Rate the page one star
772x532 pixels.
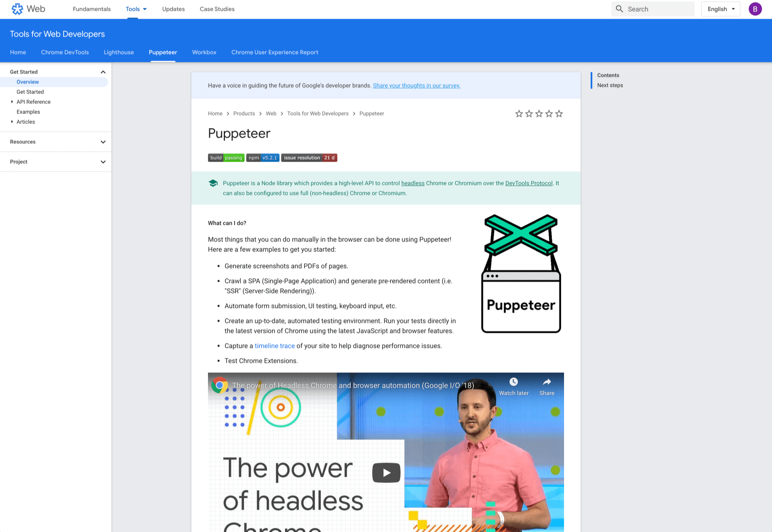(519, 114)
